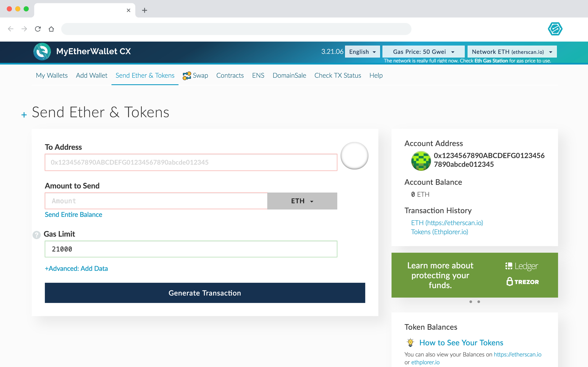This screenshot has width=588, height=367.
Task: Go to browser home icon
Action: click(51, 29)
